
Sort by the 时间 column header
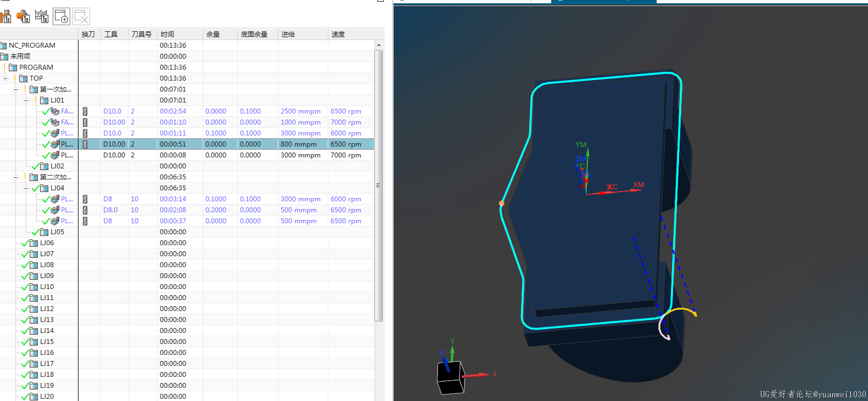point(180,34)
